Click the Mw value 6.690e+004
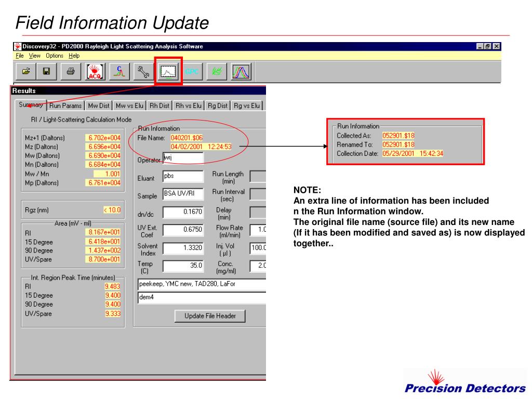 (x=104, y=156)
